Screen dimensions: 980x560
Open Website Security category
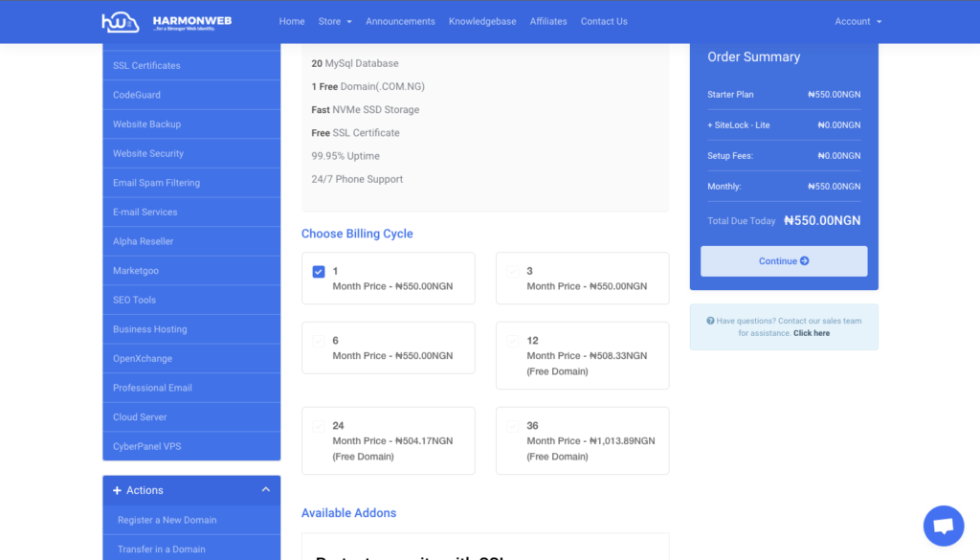coord(191,154)
